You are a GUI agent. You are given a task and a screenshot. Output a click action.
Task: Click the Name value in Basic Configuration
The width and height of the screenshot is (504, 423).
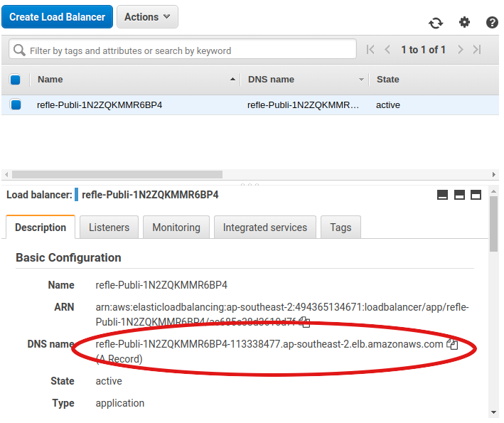tap(161, 285)
